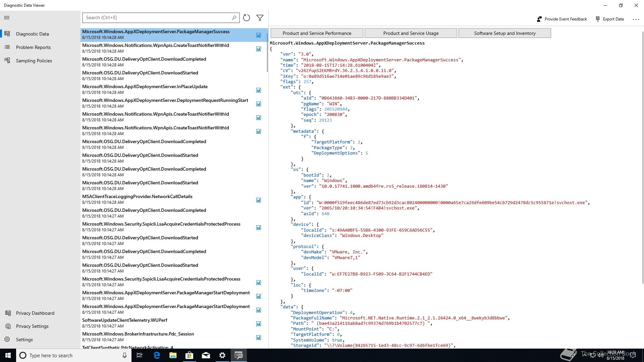Open Diagnostic Data section
The width and height of the screenshot is (644, 362).
[x=40, y=34]
